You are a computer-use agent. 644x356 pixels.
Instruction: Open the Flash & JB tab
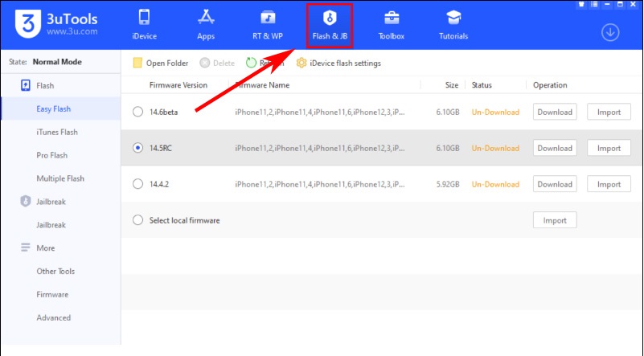(330, 26)
